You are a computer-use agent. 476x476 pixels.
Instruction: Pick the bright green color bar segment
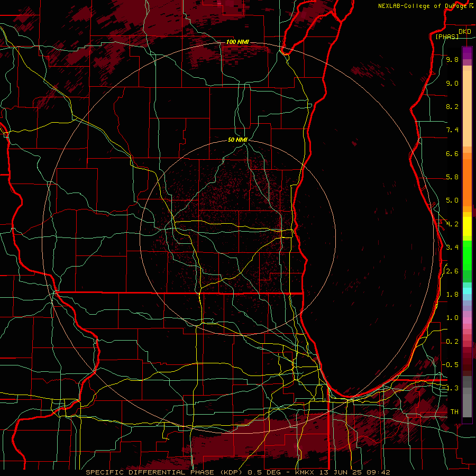pos(467,255)
